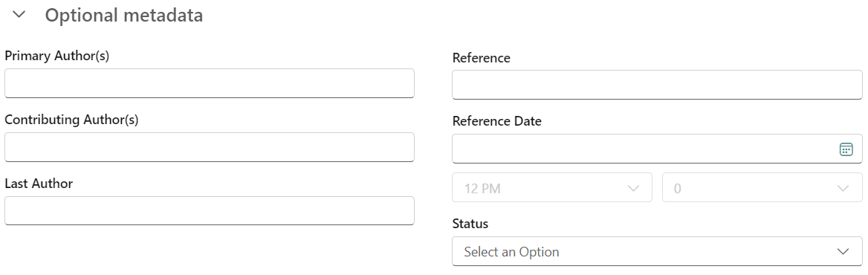Click the Reference field label

(481, 57)
